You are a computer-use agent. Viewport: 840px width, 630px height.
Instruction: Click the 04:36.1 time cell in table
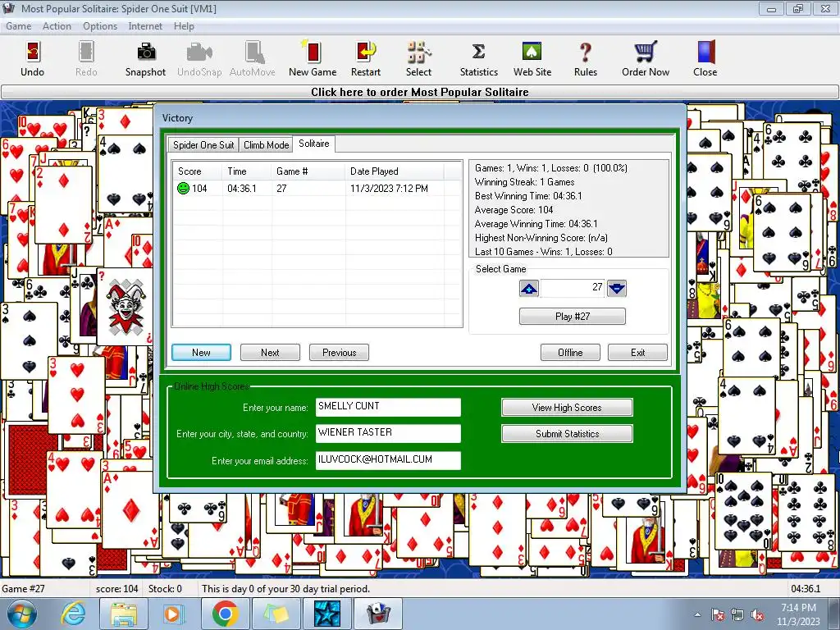click(x=242, y=189)
